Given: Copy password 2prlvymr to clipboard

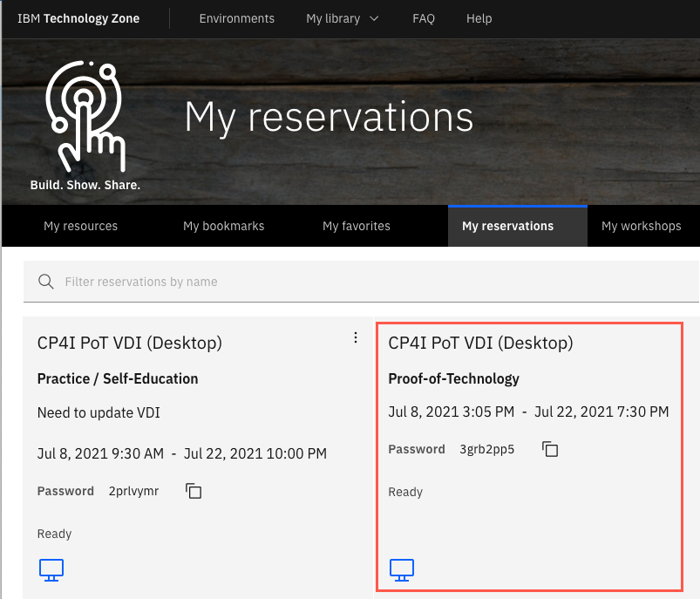Looking at the screenshot, I should [194, 491].
